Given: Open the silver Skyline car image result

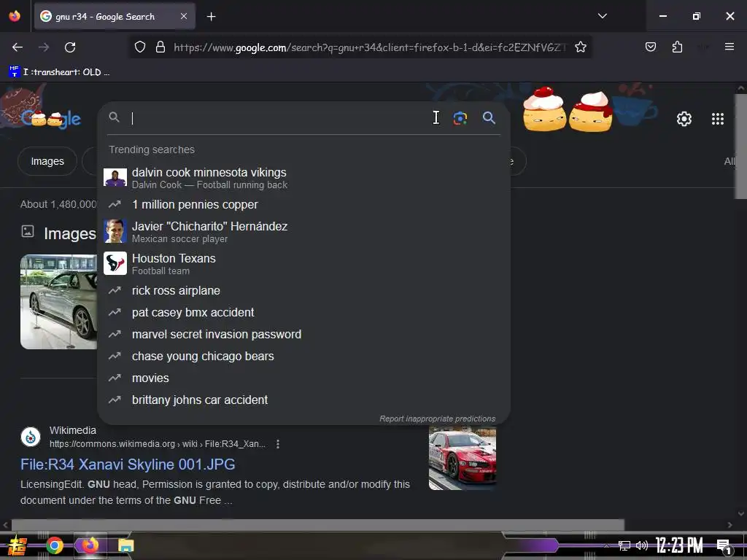Looking at the screenshot, I should pyautogui.click(x=58, y=302).
